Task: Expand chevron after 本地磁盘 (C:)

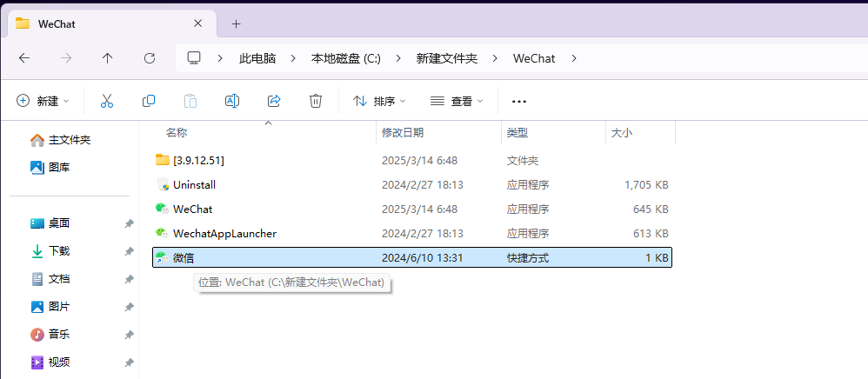Action: pyautogui.click(x=398, y=58)
